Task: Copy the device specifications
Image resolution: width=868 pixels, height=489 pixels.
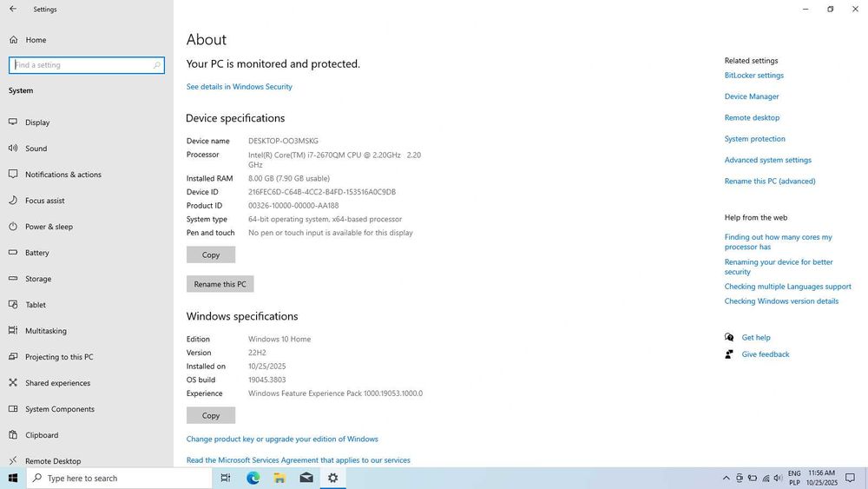Action: click(211, 254)
